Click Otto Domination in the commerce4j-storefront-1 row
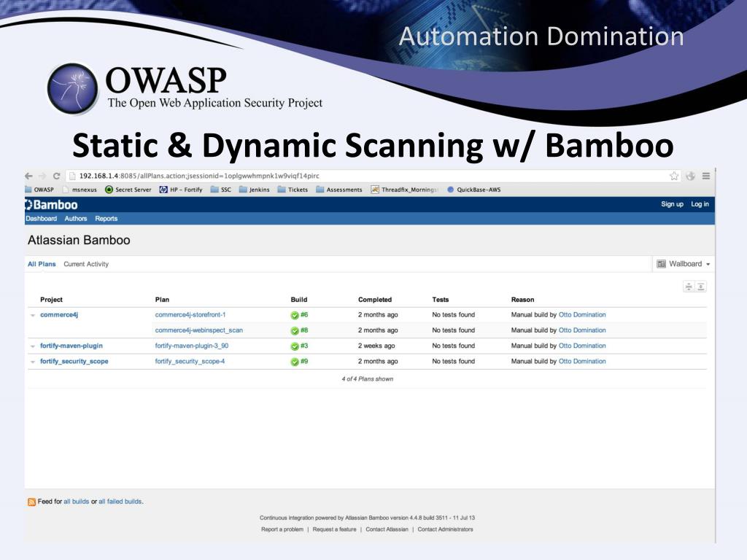 pyautogui.click(x=582, y=315)
